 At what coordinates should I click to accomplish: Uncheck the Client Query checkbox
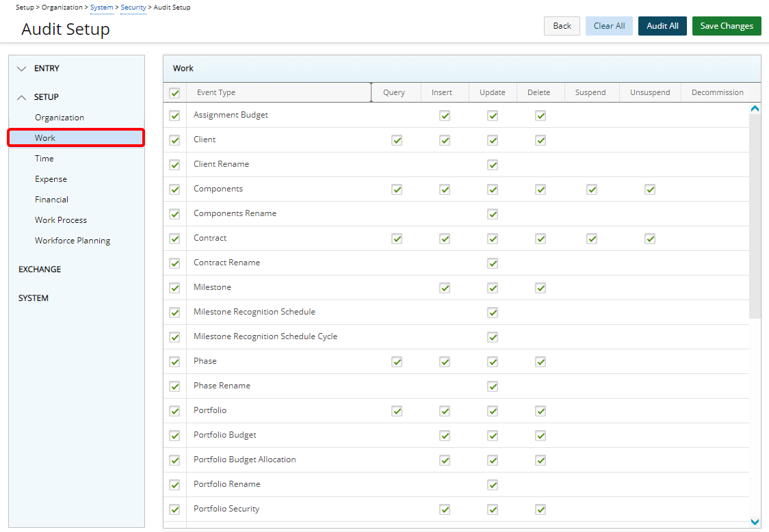[397, 140]
